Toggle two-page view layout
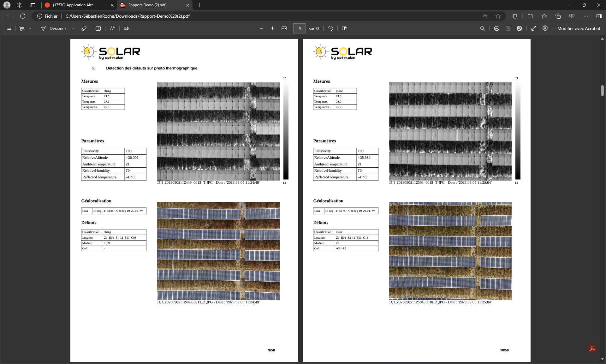The width and height of the screenshot is (606, 364). pos(344,28)
